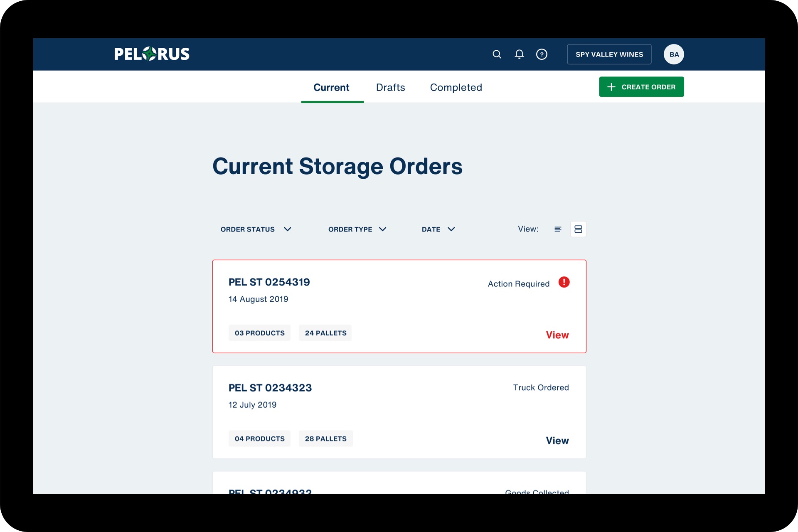
Task: View order PEL ST 0254319
Action: [x=557, y=335]
